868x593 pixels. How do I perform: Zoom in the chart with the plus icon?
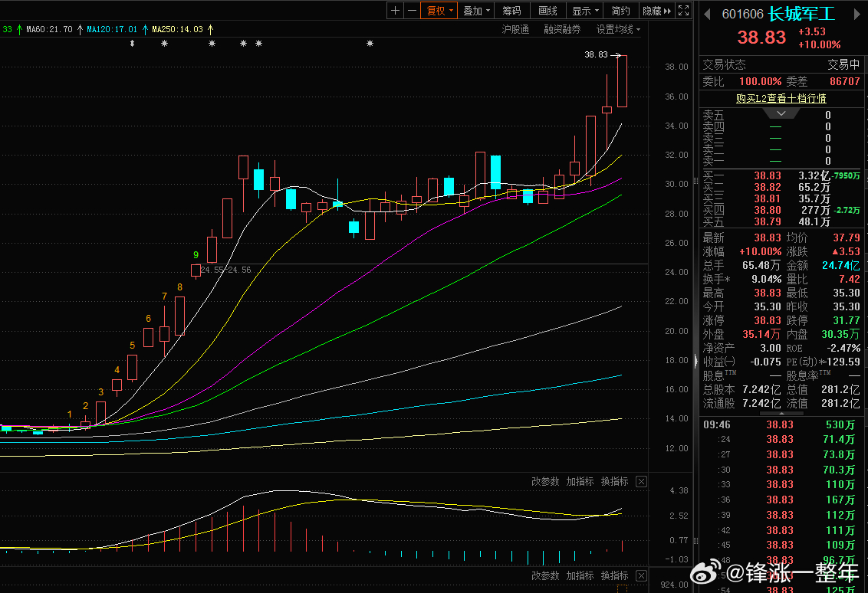tap(395, 11)
